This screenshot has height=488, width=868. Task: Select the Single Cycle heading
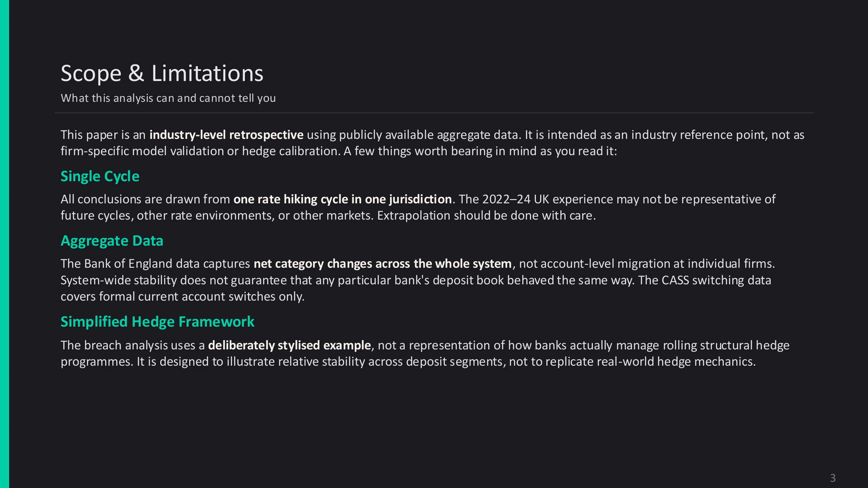click(100, 176)
